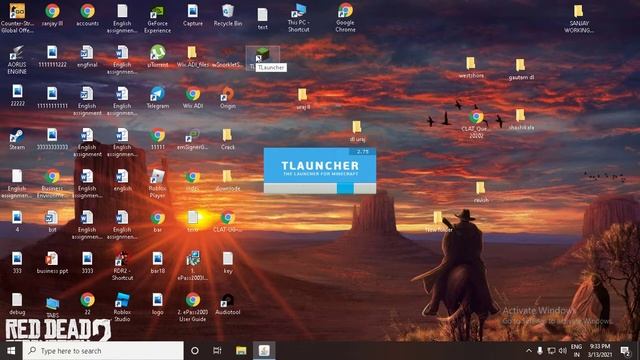Click the microphone tray icon
Image resolution: width=640 pixels, height=360 pixels.
pos(540,351)
